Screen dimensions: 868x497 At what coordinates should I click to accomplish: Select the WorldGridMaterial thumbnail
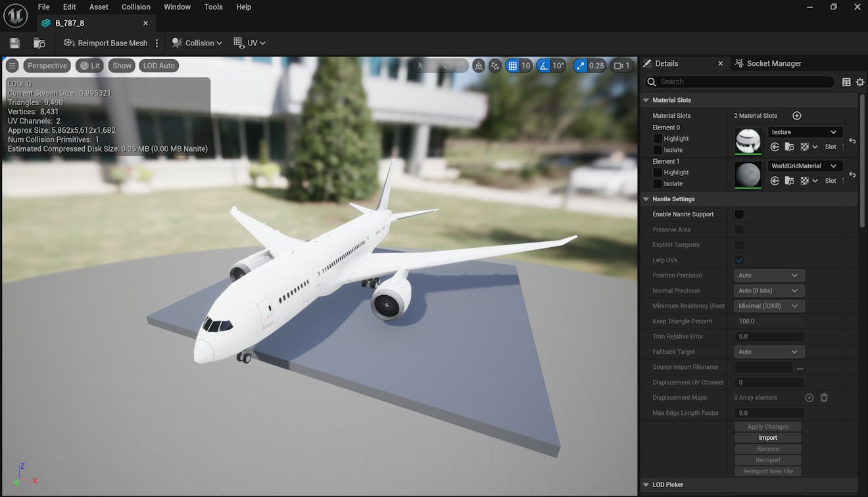point(748,175)
